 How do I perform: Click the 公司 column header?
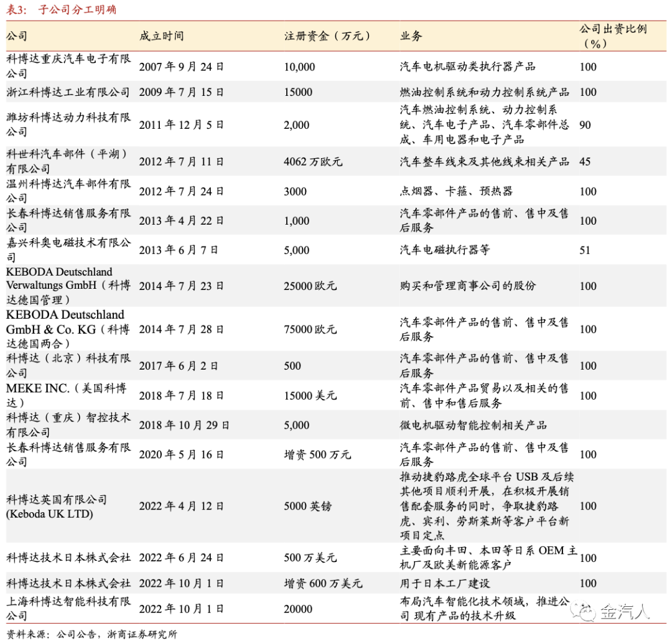17,36
